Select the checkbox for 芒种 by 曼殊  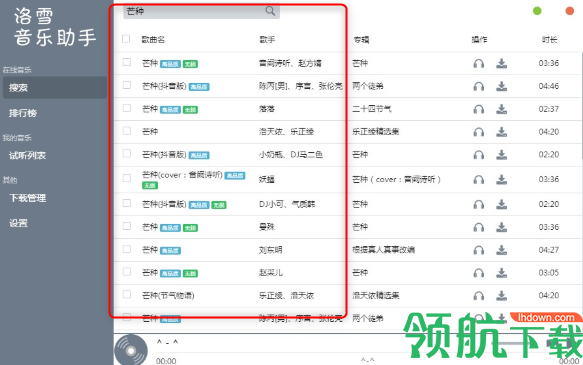127,226
